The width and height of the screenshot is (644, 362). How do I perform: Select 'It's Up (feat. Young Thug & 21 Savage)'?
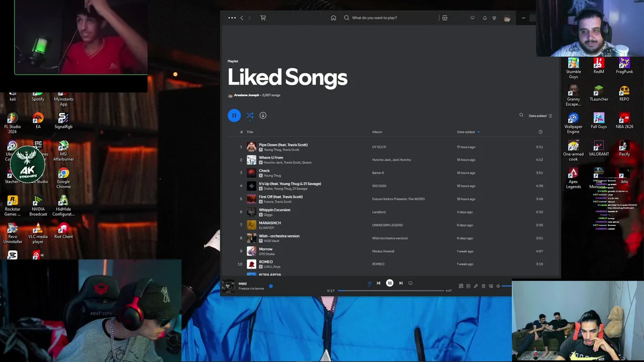[290, 184]
